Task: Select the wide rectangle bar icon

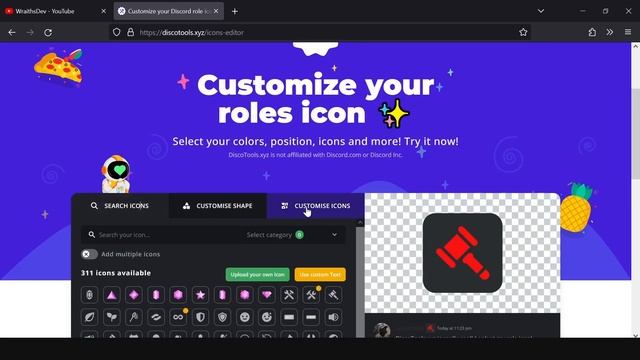Action: pos(289,317)
